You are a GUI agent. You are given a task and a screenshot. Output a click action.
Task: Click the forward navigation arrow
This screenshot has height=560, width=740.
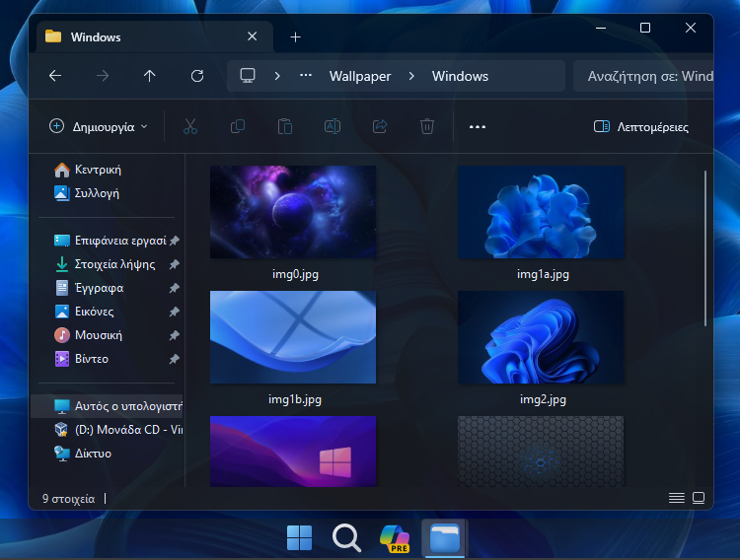(x=103, y=76)
